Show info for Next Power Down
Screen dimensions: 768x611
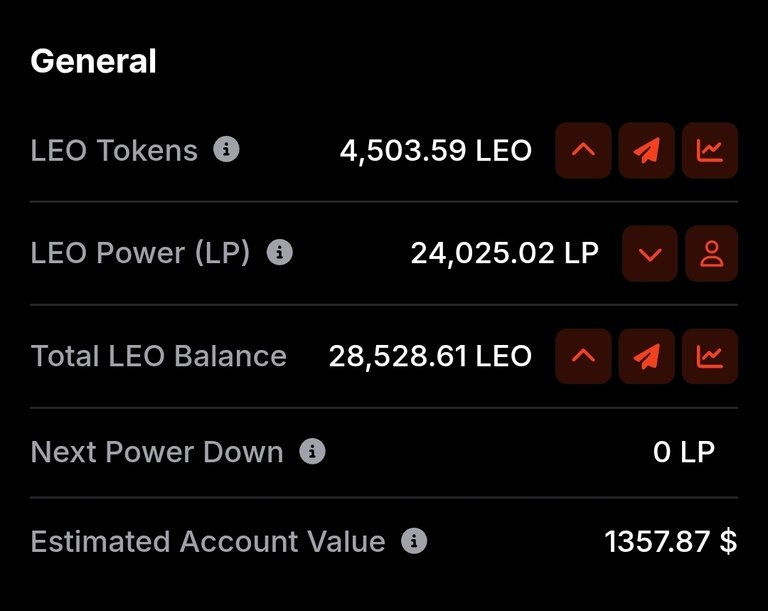pyautogui.click(x=312, y=451)
